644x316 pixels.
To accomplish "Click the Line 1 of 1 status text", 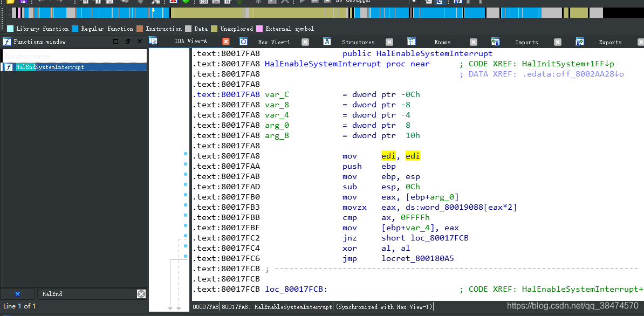I will pos(19,306).
